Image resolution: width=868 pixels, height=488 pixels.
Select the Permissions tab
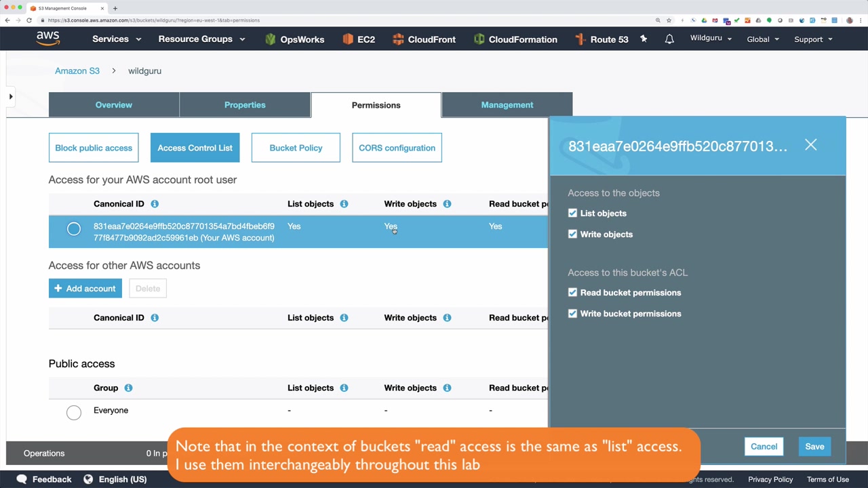[x=376, y=105]
